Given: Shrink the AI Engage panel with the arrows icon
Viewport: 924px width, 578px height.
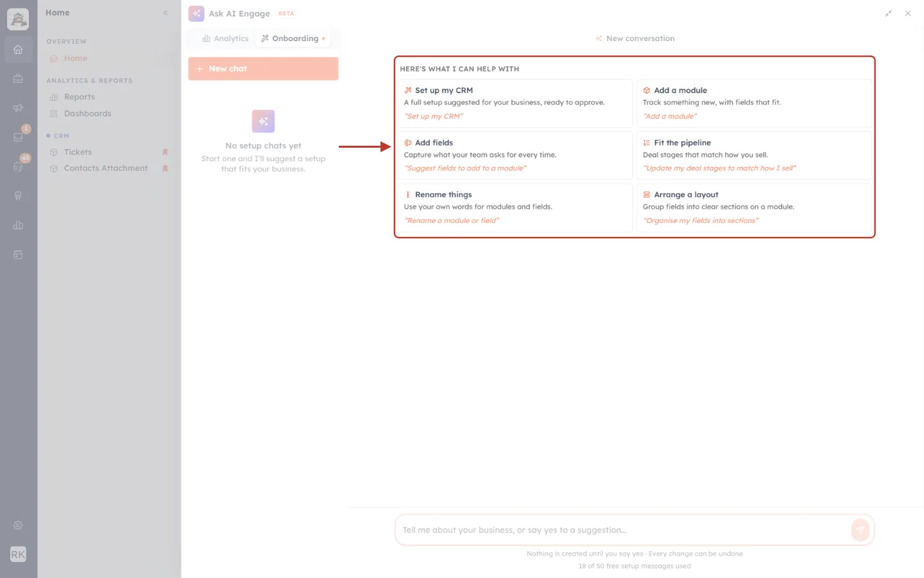Looking at the screenshot, I should (x=889, y=13).
